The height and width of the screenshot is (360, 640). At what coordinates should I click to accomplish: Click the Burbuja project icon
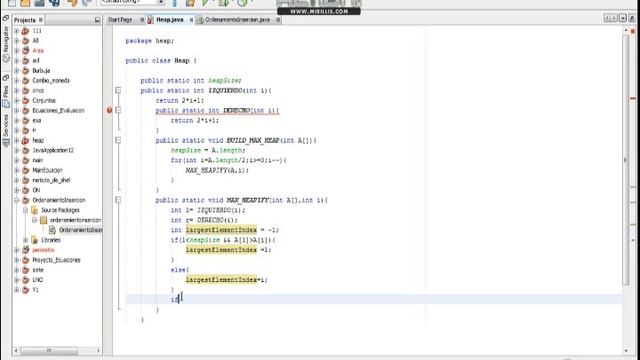[x=26, y=71]
